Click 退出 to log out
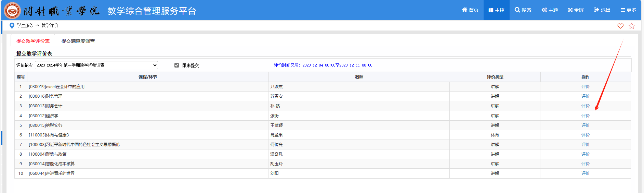644x193 pixels. (x=602, y=10)
